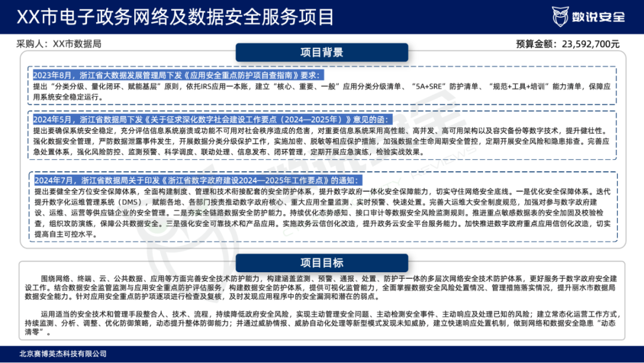Select the slide title XX市电子政务网络及数据安全服务项目
This screenshot has height=363, width=644.
pos(174,16)
